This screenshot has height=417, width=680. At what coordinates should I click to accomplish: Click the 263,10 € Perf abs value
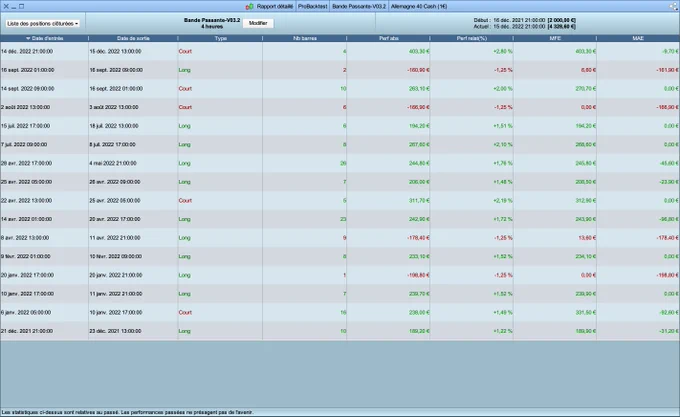tap(419, 89)
